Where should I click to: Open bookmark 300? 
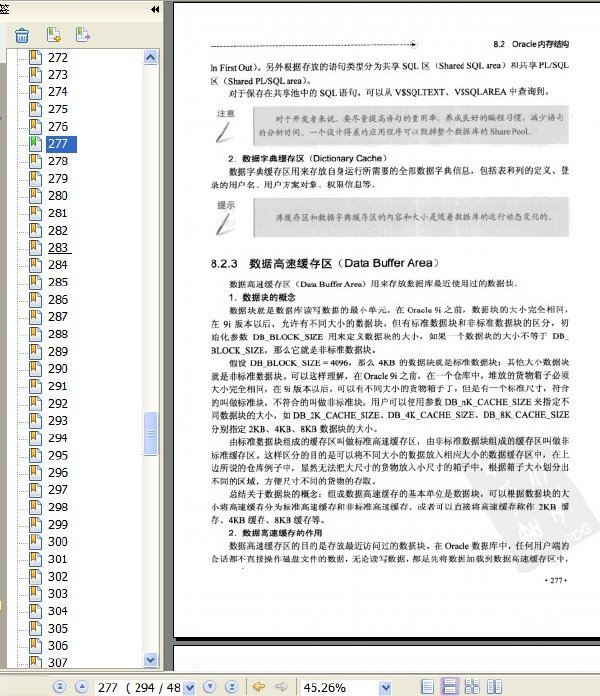pyautogui.click(x=58, y=542)
